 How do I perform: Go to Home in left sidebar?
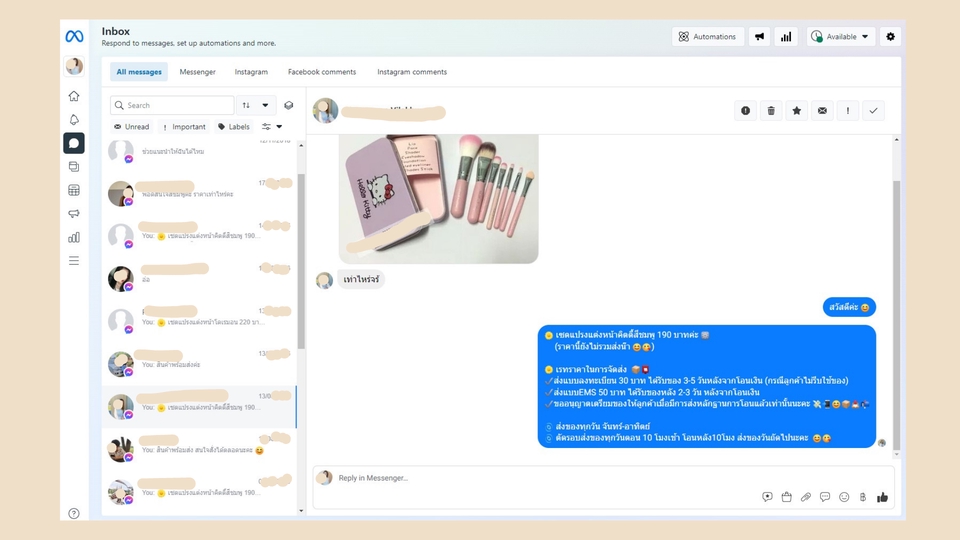click(74, 96)
